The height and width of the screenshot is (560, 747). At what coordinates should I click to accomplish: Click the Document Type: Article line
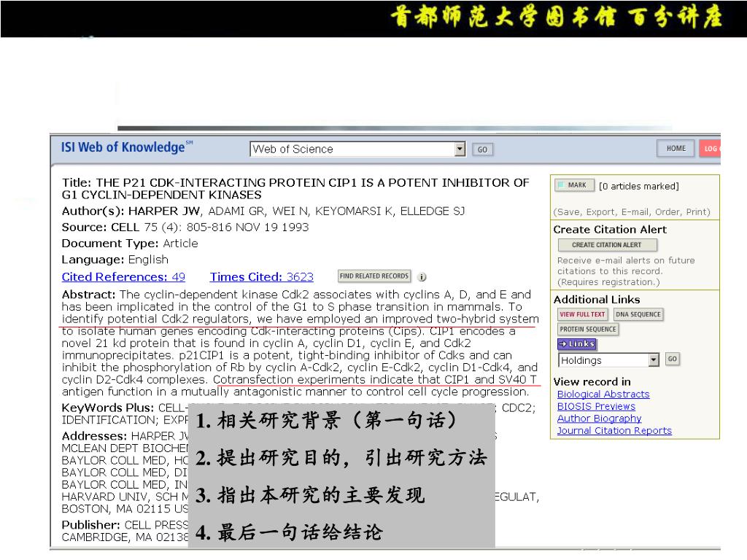click(x=130, y=244)
